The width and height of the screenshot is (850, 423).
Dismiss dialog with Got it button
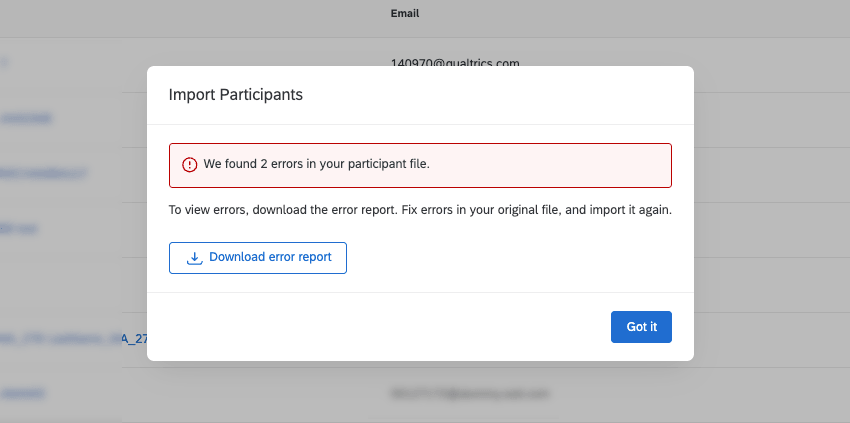(x=641, y=327)
